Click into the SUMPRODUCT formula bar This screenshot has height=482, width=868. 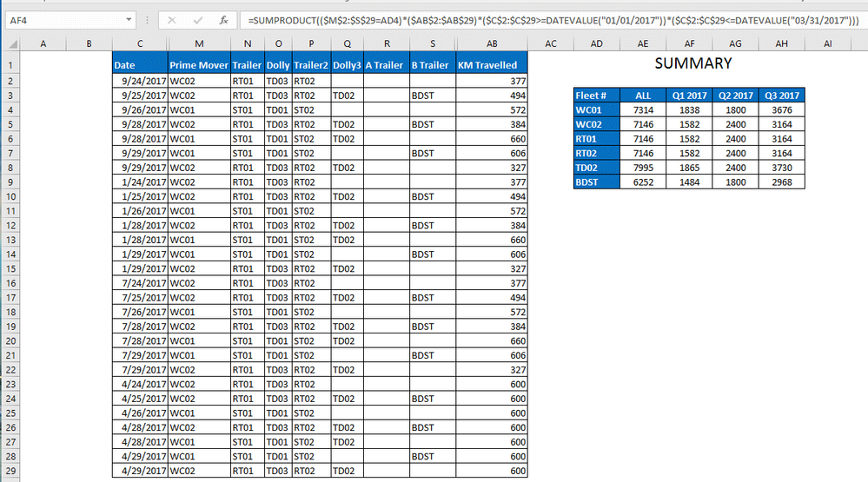pyautogui.click(x=552, y=21)
